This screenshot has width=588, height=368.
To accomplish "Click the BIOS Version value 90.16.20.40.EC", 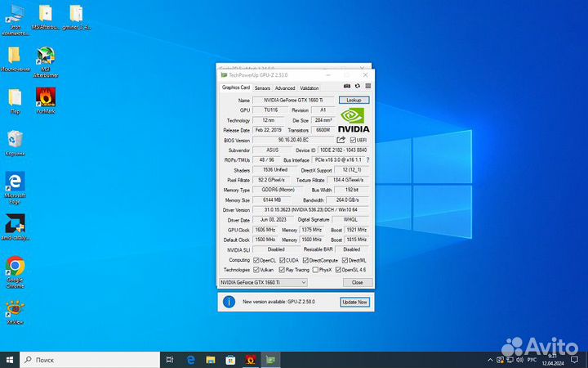I will 293,140.
